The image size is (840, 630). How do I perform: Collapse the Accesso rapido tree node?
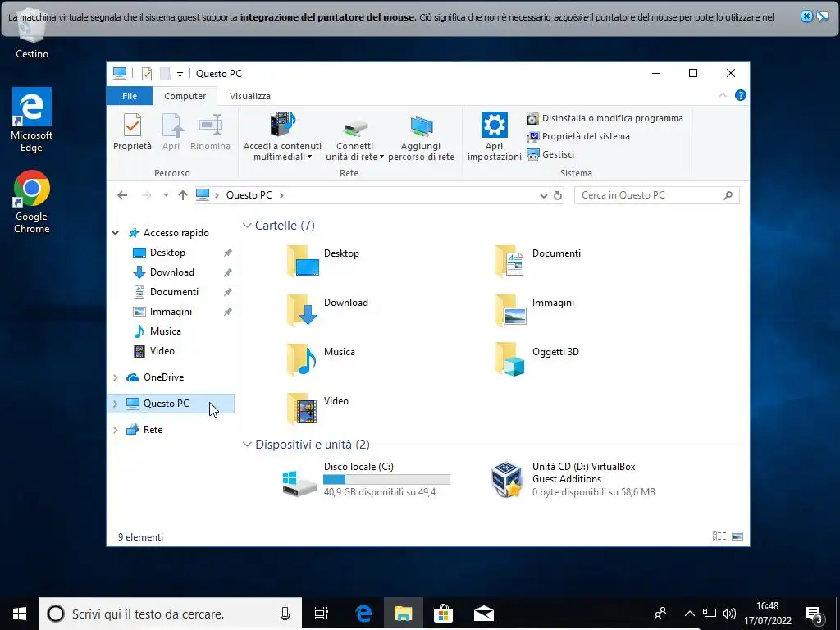point(115,233)
